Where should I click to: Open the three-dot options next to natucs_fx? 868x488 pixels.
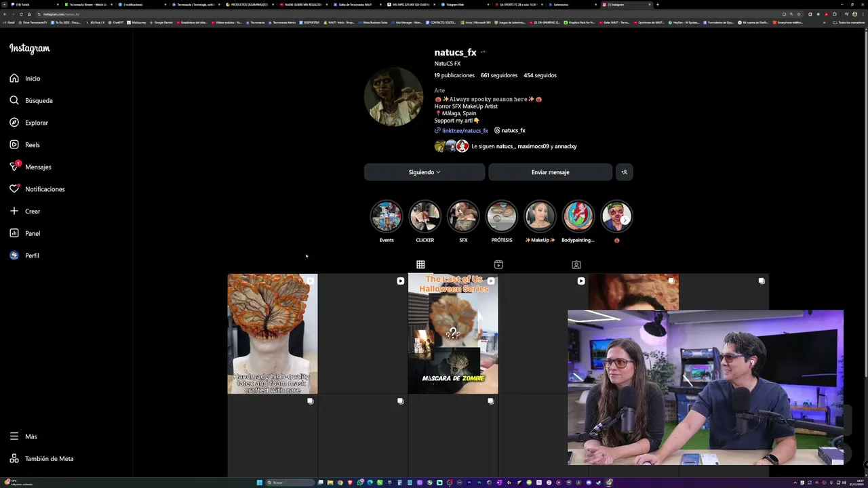click(x=483, y=52)
